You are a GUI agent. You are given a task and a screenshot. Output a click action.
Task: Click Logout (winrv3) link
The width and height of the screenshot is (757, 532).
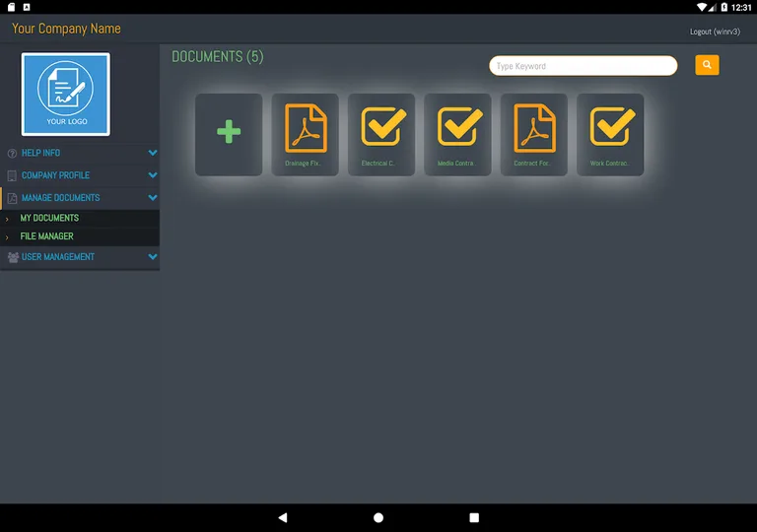pos(715,32)
